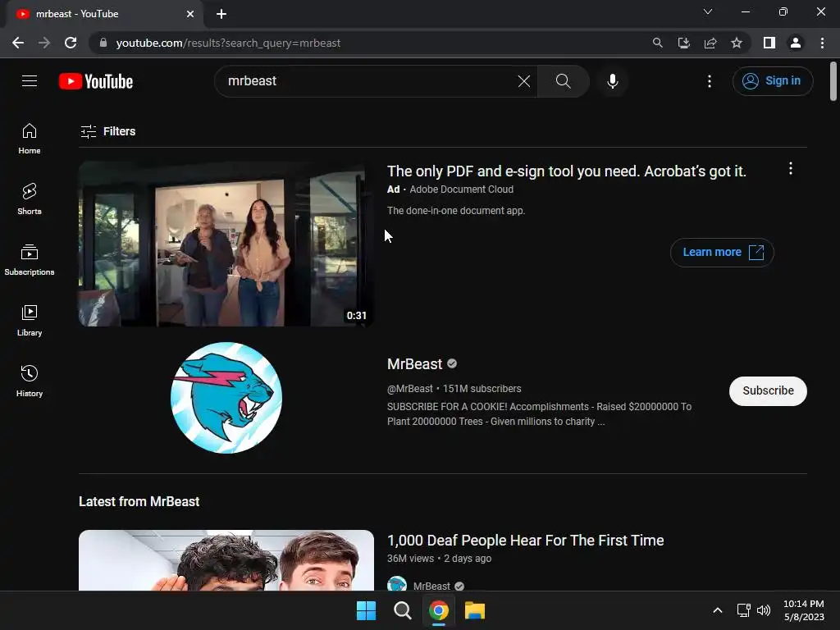Click the install app icon in the address bar
Image resolution: width=840 pixels, height=630 pixels.
(x=683, y=43)
